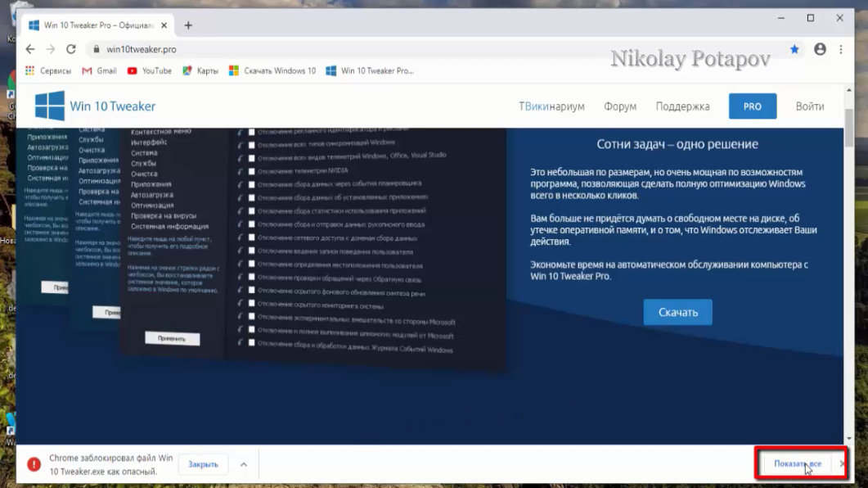868x488 pixels.
Task: Open the Карты bookmark
Action: tap(200, 71)
